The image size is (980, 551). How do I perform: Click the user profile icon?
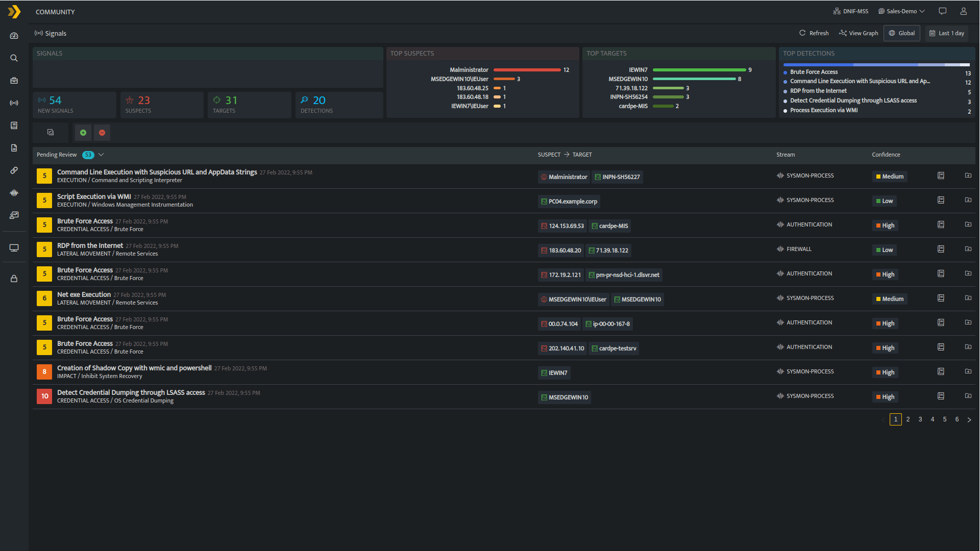(963, 11)
